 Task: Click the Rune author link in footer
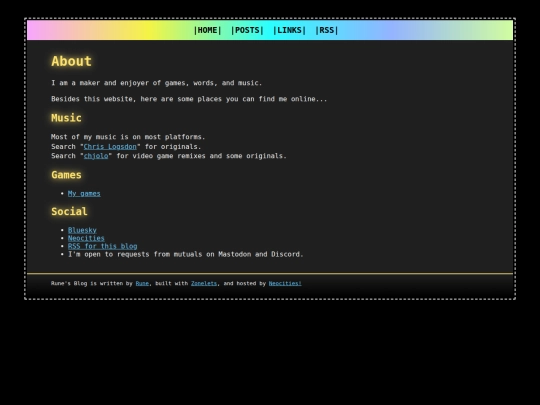coord(142,283)
